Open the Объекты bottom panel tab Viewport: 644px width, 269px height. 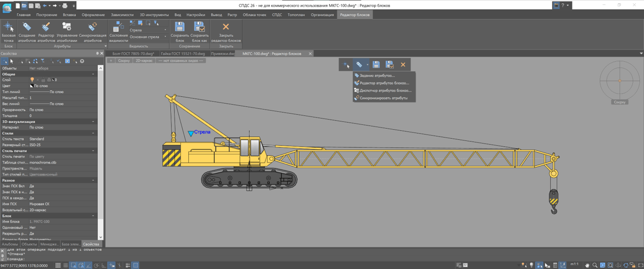tap(29, 244)
